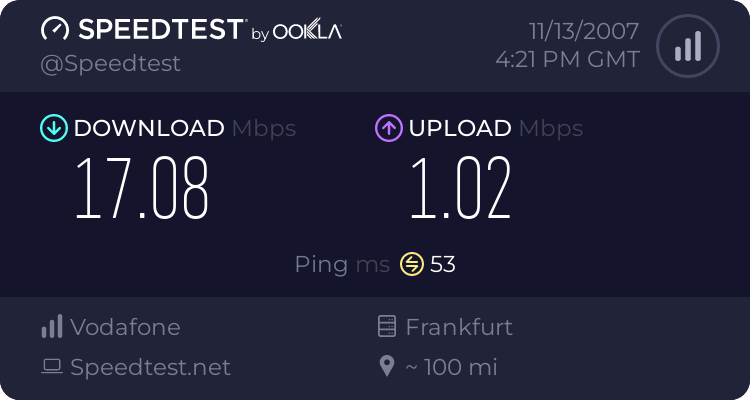Click the Frankfurt server icon
Viewport: 750px width, 400px height.
click(x=387, y=327)
